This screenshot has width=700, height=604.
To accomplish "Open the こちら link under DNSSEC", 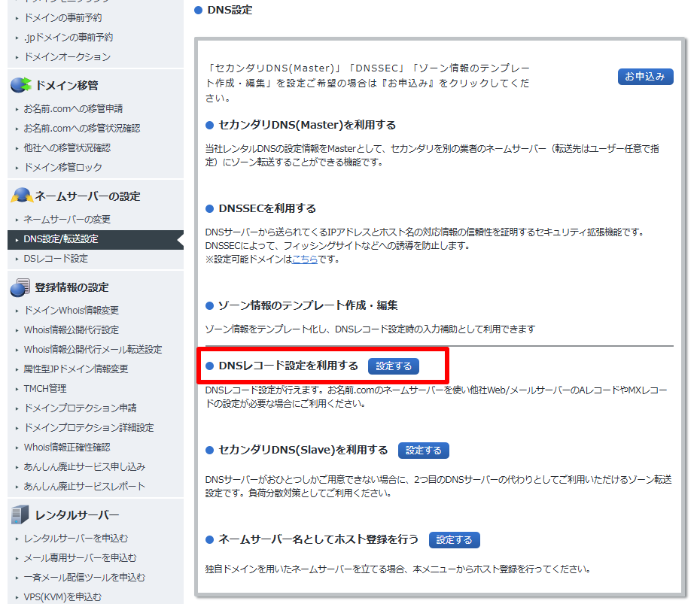I will point(305,260).
